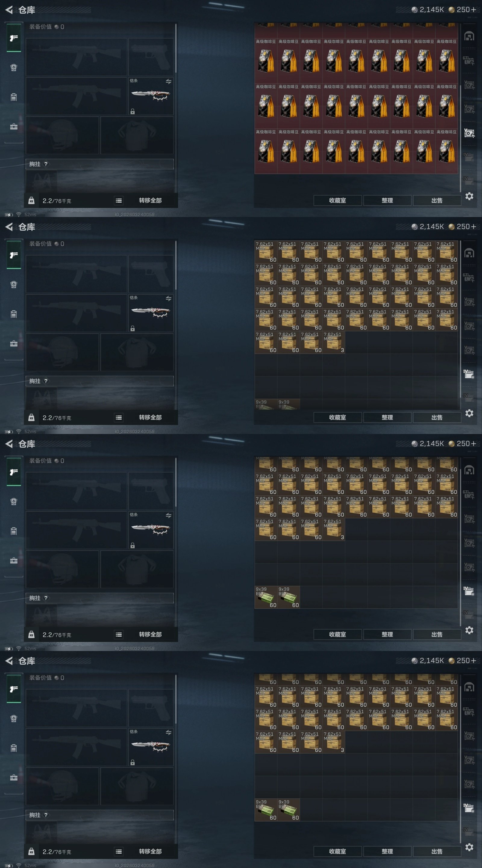Select the briefcase category icon in the coffee bean view

[14, 127]
